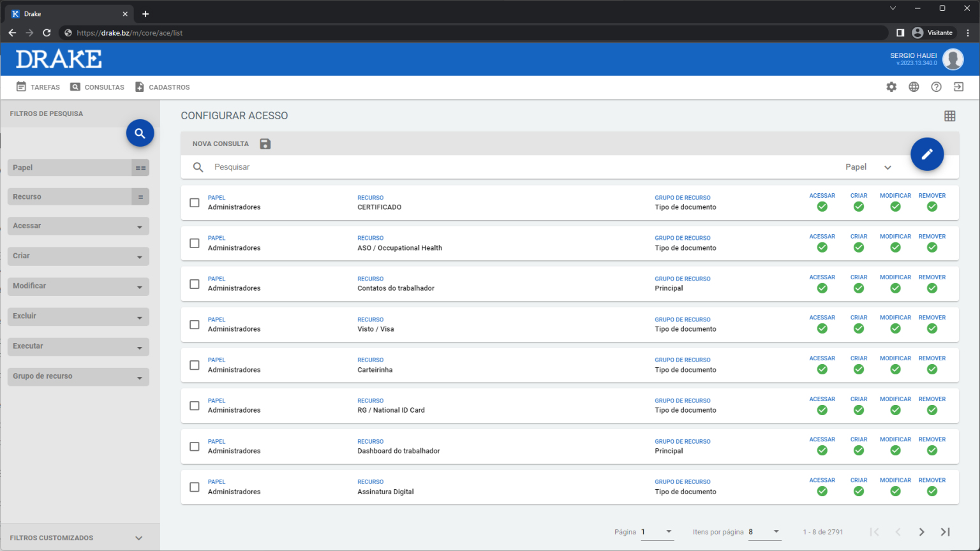Open the help question mark icon

point(936,87)
